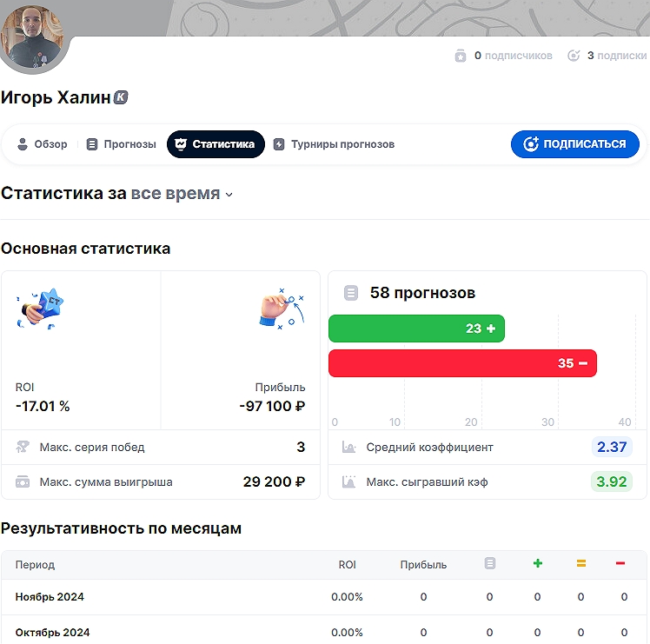Open the Обзор tab

point(42,144)
